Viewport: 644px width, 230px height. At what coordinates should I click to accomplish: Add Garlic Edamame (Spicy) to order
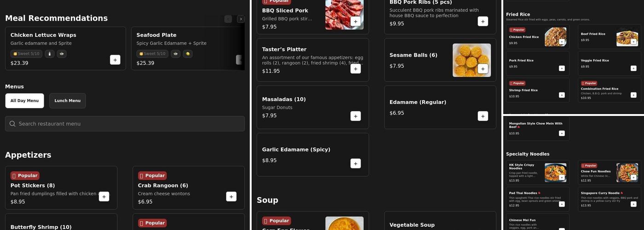356,163
